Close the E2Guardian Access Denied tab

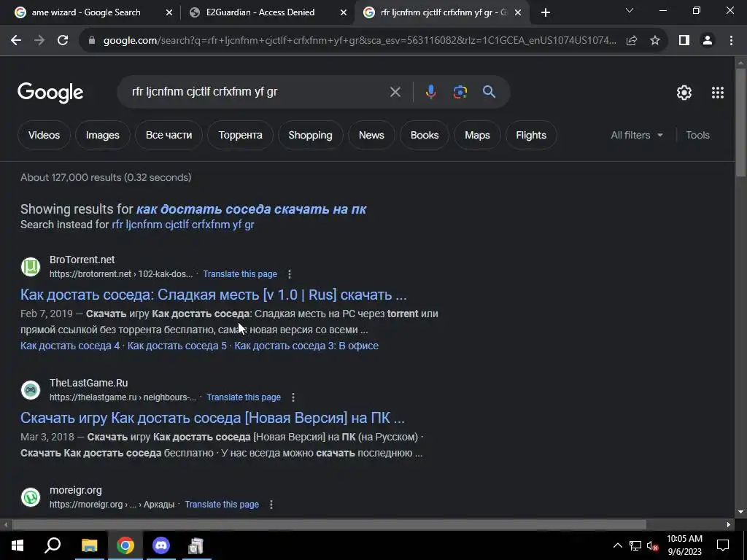click(x=344, y=12)
